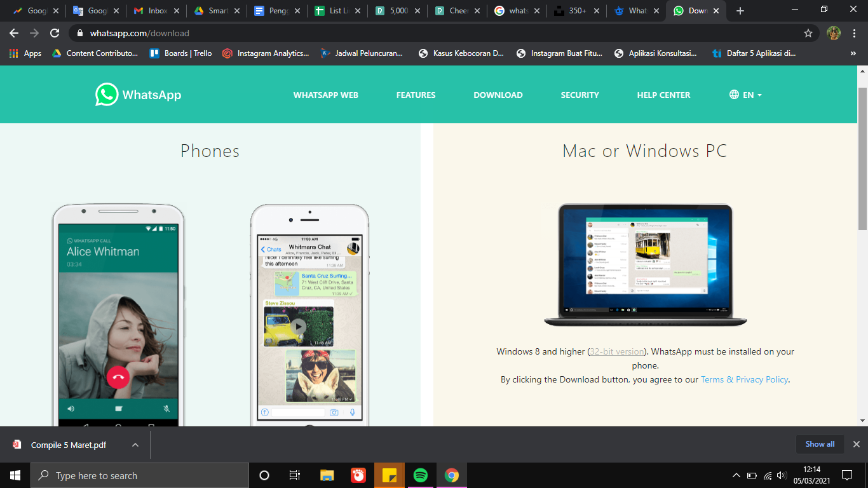Screen dimensions: 868x488
Task: Open the clock showing 12:14 05/03/2021
Action: tap(811, 475)
